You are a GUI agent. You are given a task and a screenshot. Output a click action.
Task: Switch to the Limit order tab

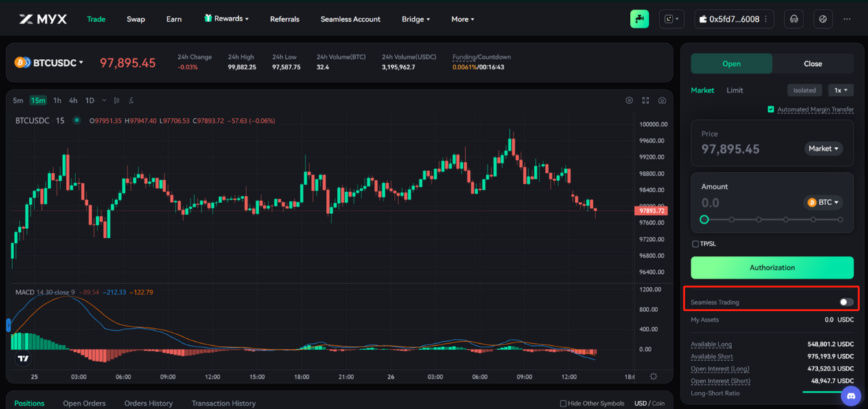[734, 91]
